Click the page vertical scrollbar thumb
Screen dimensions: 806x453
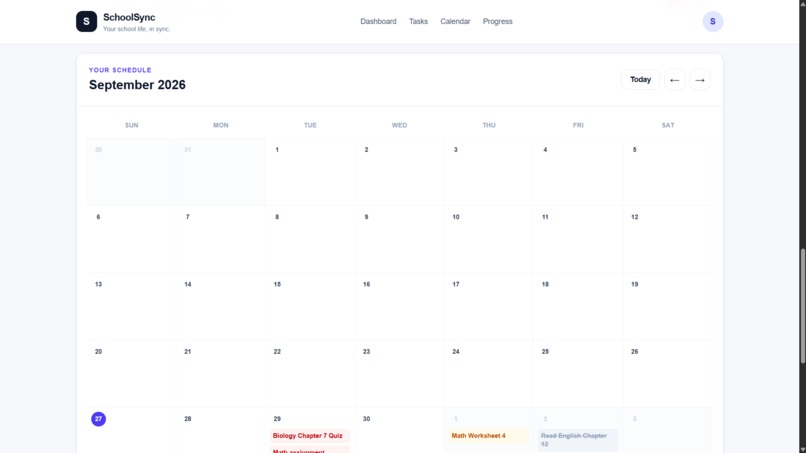coord(802,306)
